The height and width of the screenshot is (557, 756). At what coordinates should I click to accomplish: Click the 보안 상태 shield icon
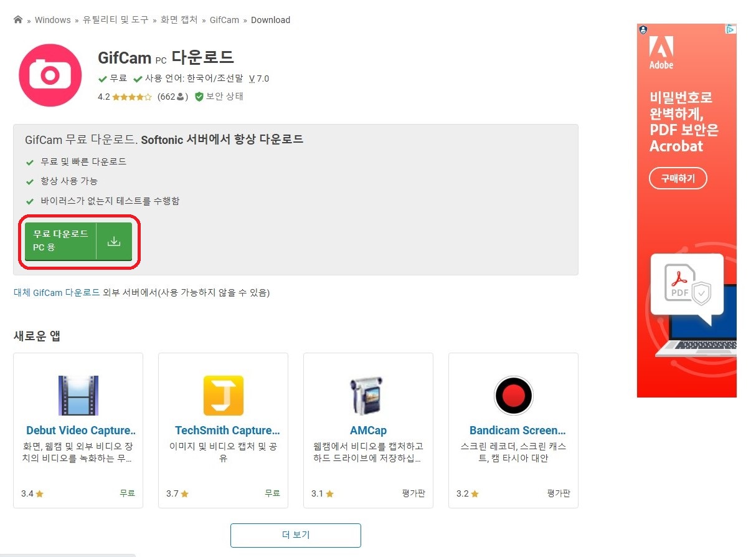click(199, 97)
